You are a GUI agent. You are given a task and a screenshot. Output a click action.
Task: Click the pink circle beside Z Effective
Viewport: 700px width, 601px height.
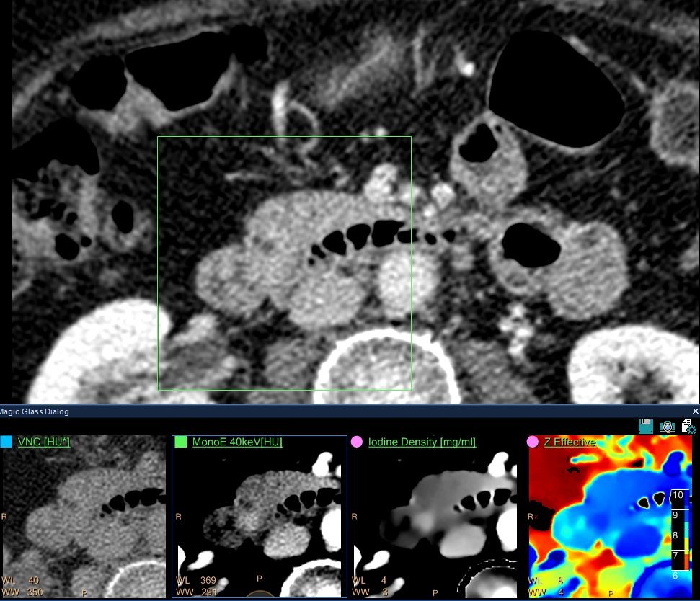tap(533, 442)
